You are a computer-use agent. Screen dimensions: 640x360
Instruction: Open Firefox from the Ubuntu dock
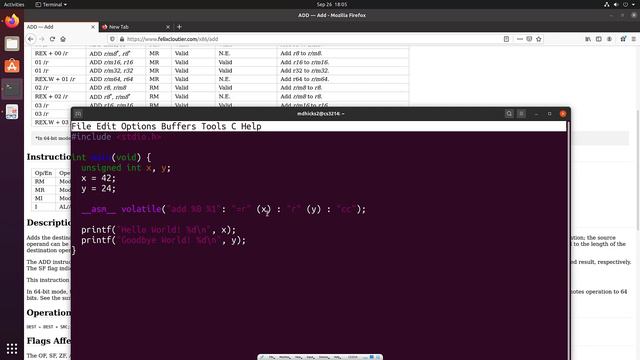click(x=12, y=21)
